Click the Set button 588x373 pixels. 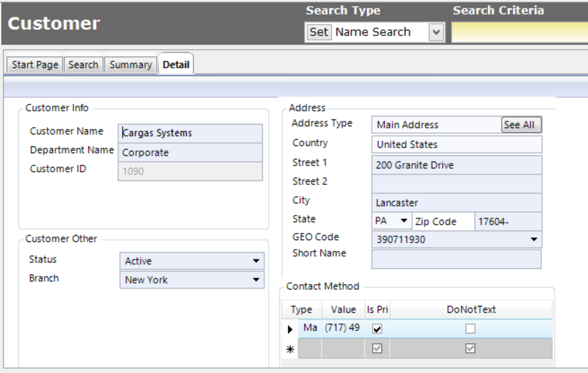pos(318,32)
